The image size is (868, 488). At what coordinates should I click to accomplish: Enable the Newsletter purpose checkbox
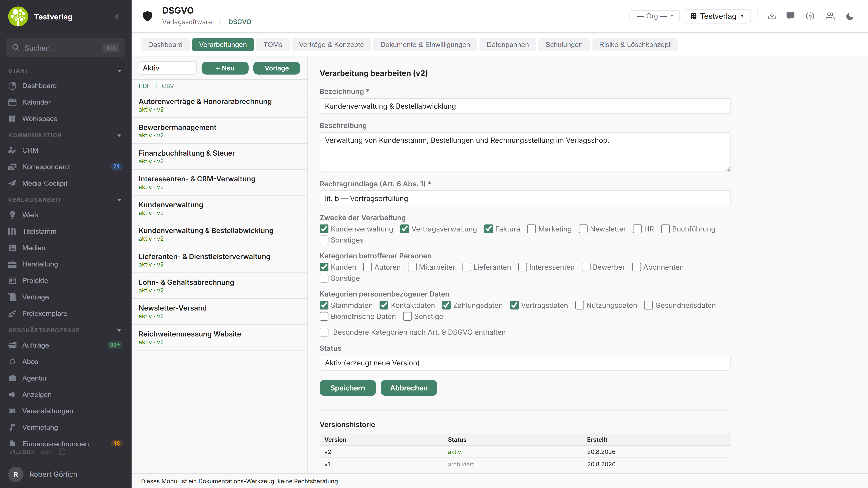tap(583, 229)
